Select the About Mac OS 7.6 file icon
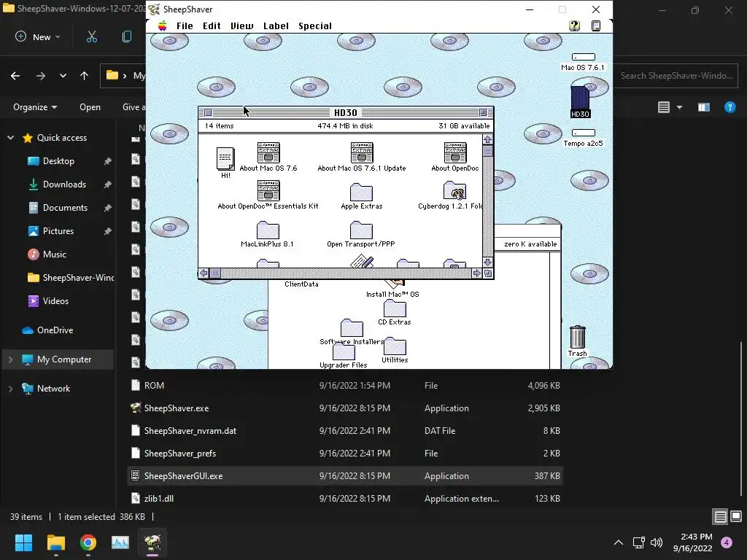This screenshot has height=560, width=747. (268, 152)
